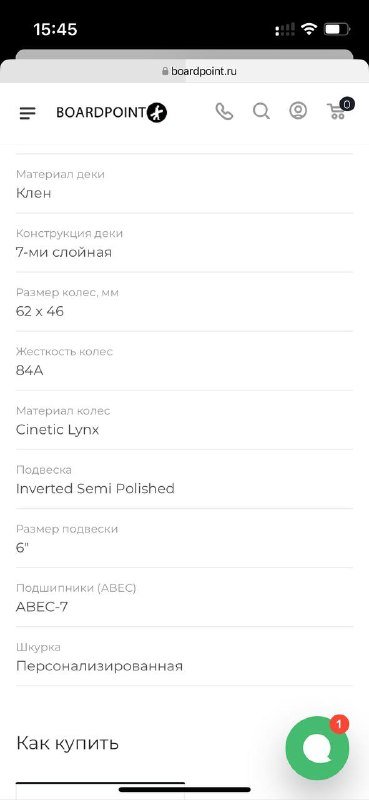Image resolution: width=369 pixels, height=800 pixels.
Task: Tap the 62 x 46 wheel size value
Action: point(40,311)
